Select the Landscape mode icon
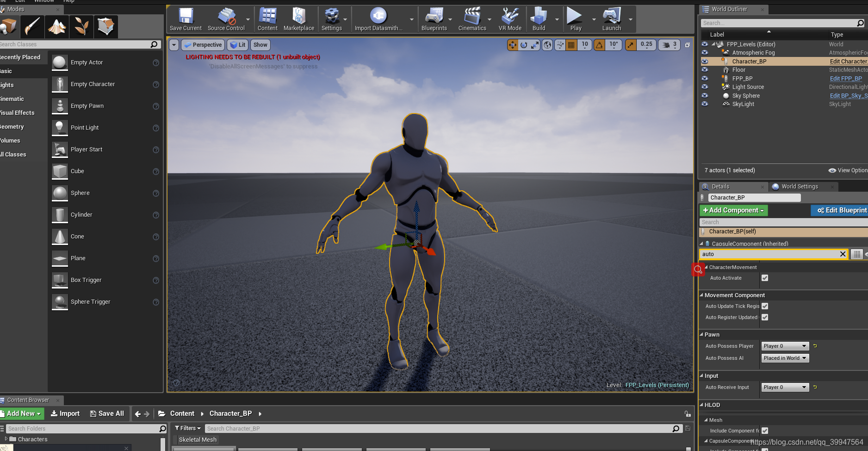868x451 pixels. pos(57,26)
